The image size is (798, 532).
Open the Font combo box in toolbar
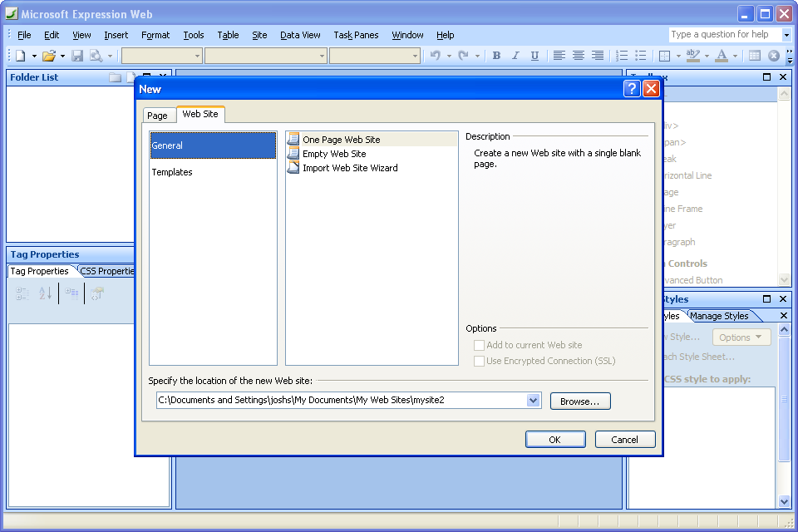click(x=266, y=56)
